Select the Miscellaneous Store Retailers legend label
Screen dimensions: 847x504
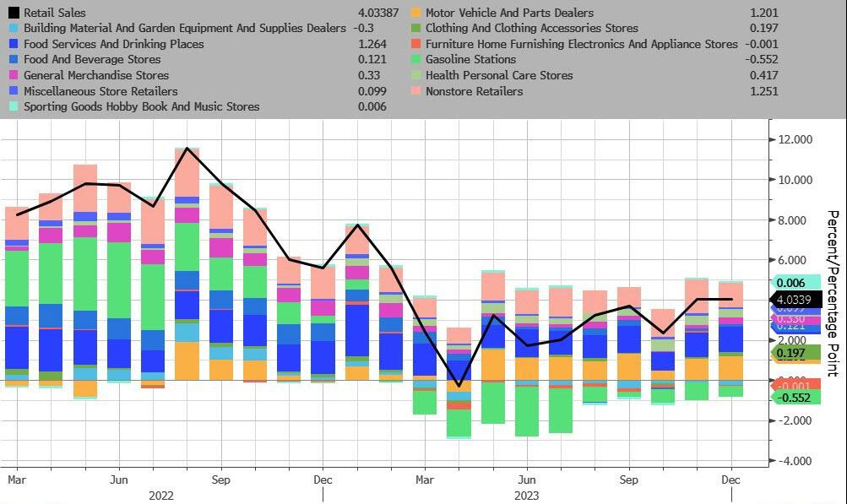coord(100,91)
